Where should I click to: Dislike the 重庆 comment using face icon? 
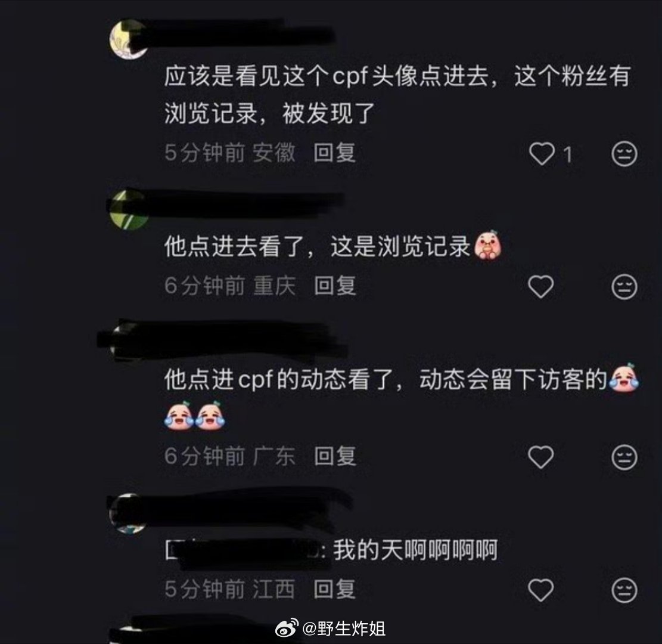[x=624, y=287]
